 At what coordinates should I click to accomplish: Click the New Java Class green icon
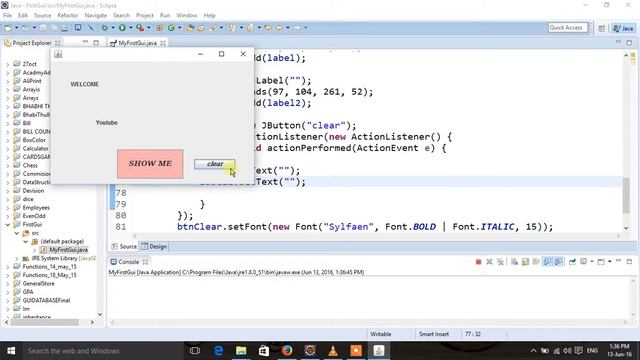click(171, 28)
